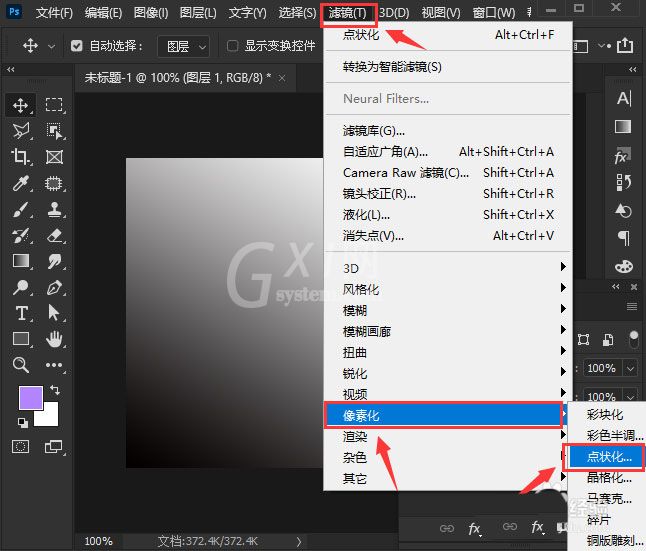Select the Eraser tool
The image size is (646, 551).
tap(54, 235)
